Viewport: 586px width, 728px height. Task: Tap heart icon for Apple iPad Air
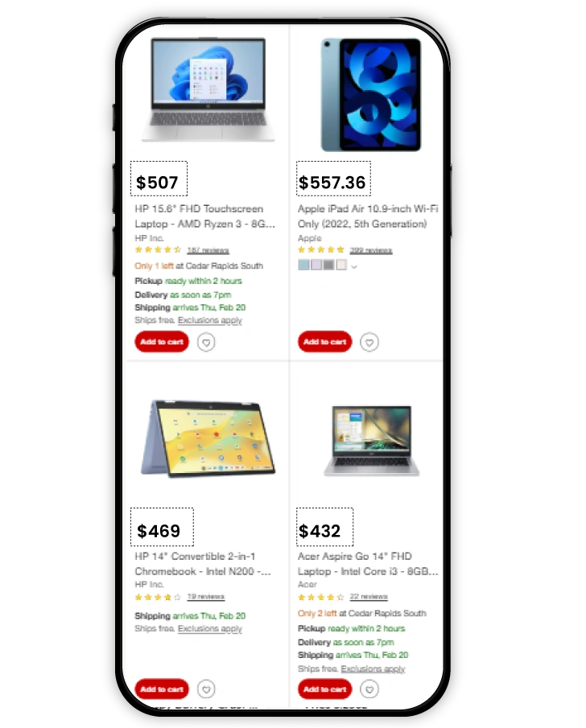[369, 343]
